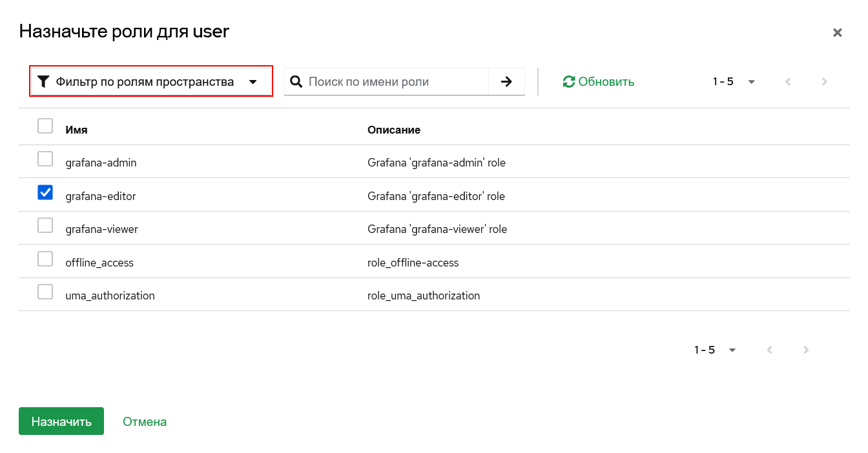This screenshot has height=453, width=868.
Task: Click the 'uma_authorization' role name
Action: pyautogui.click(x=110, y=296)
